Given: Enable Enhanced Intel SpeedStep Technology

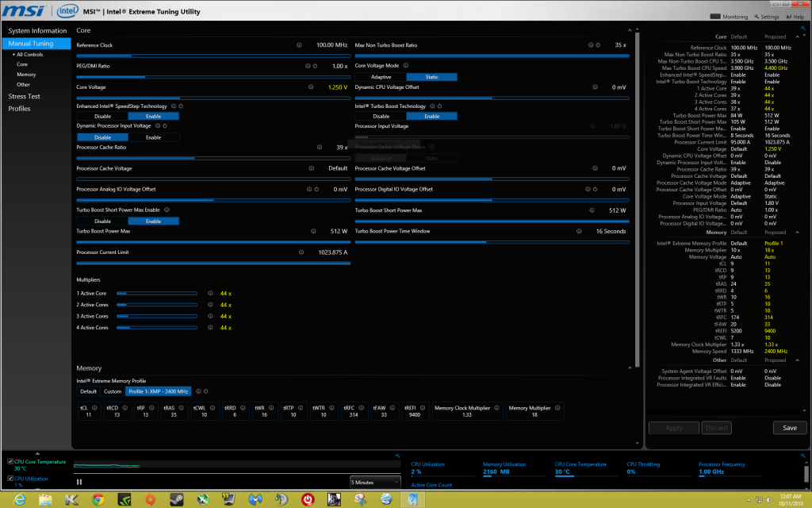Looking at the screenshot, I should point(153,116).
